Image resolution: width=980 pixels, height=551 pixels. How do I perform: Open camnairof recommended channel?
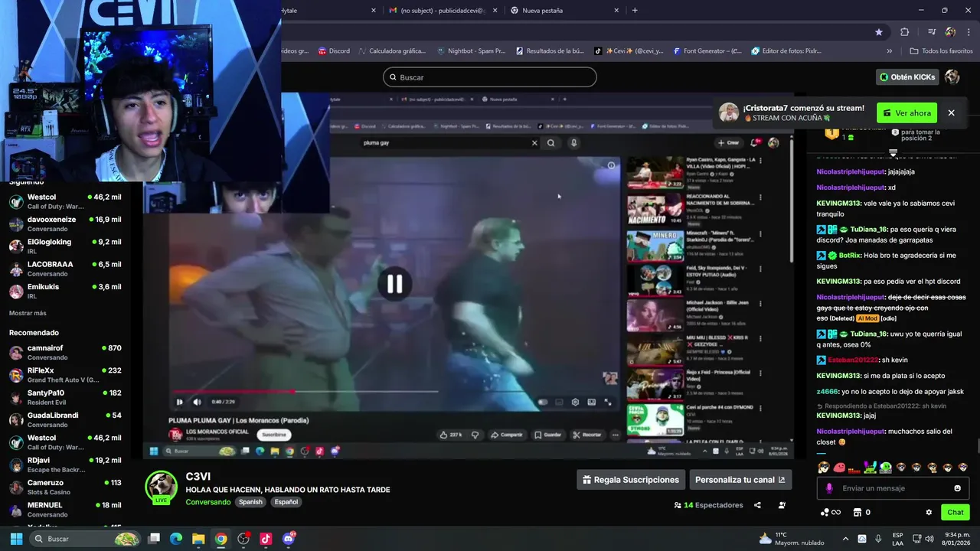tap(65, 352)
